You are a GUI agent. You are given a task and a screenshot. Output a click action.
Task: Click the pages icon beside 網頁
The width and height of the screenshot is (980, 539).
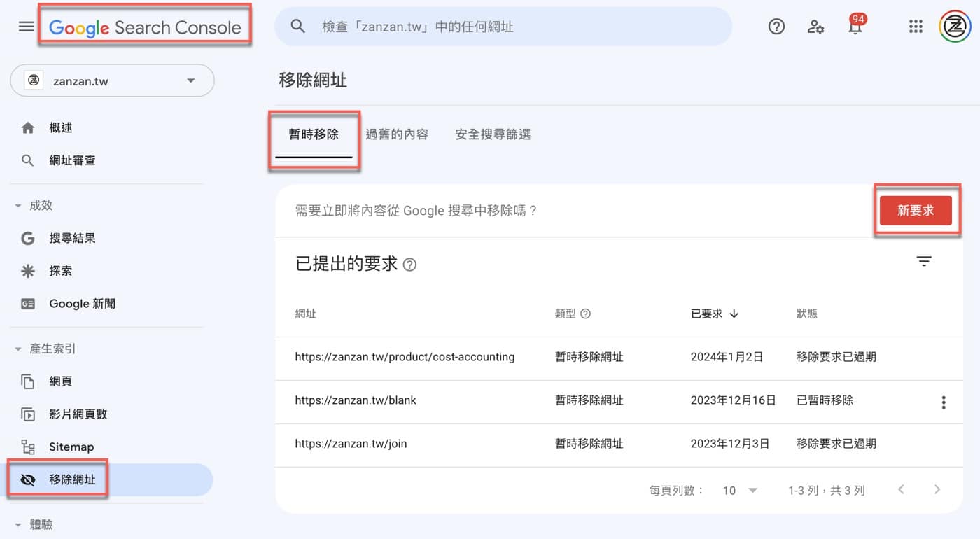(28, 381)
